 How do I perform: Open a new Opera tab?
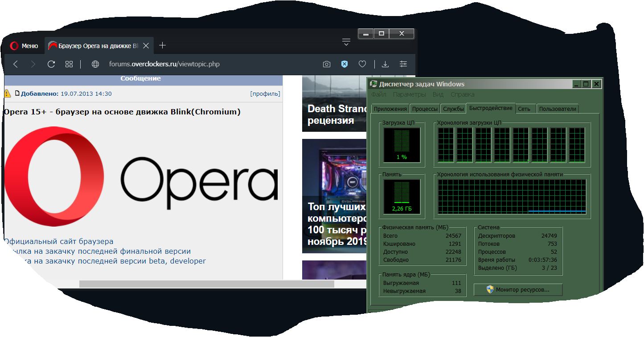pyautogui.click(x=163, y=45)
